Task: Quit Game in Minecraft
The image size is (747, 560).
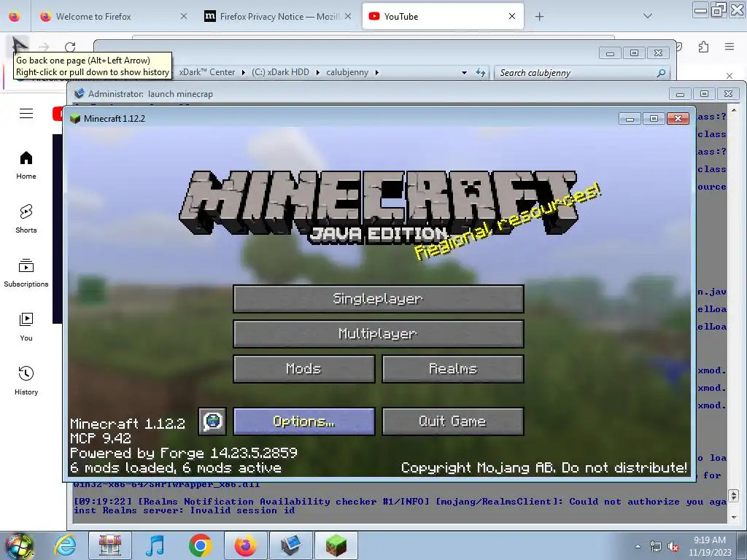Action: [x=452, y=421]
